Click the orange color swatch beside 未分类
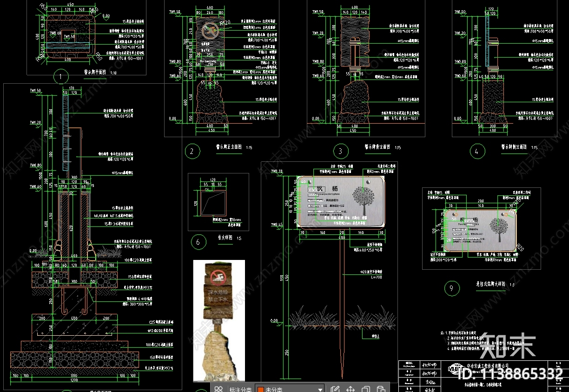The width and height of the screenshot is (569, 392). [261, 390]
